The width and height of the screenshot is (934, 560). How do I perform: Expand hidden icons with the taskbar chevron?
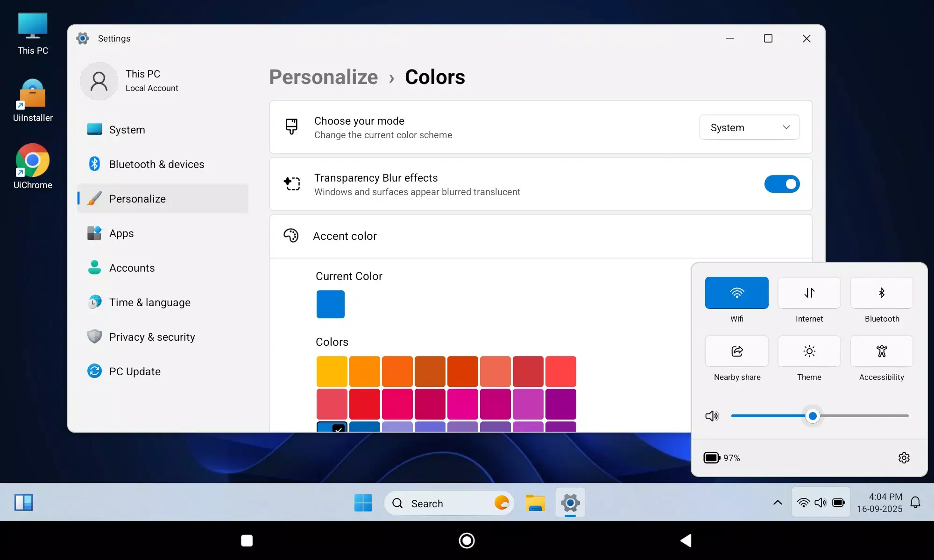coord(777,503)
